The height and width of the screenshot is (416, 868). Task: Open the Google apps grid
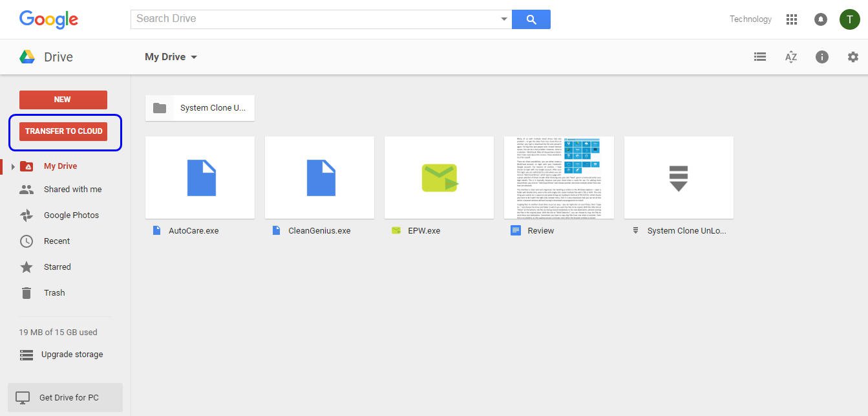click(792, 19)
